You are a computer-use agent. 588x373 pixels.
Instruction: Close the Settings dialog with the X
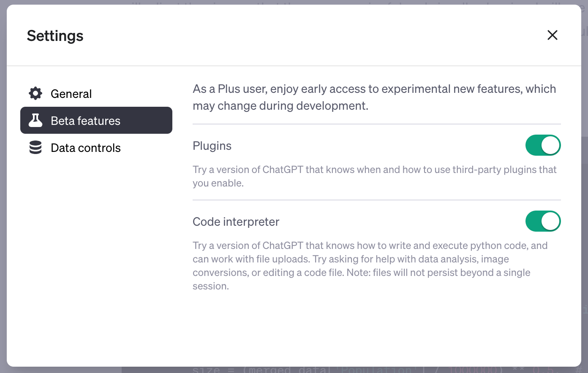pos(553,35)
